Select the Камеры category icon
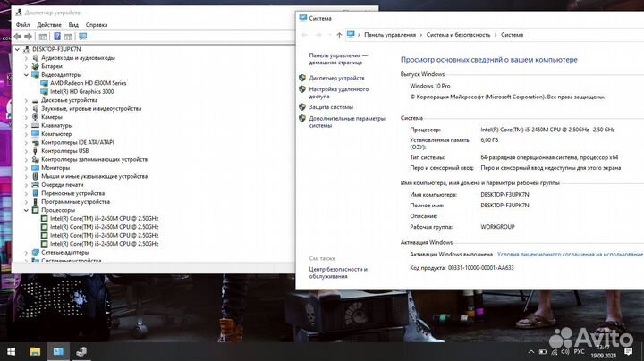Image resolution: width=644 pixels, height=361 pixels. coord(35,117)
